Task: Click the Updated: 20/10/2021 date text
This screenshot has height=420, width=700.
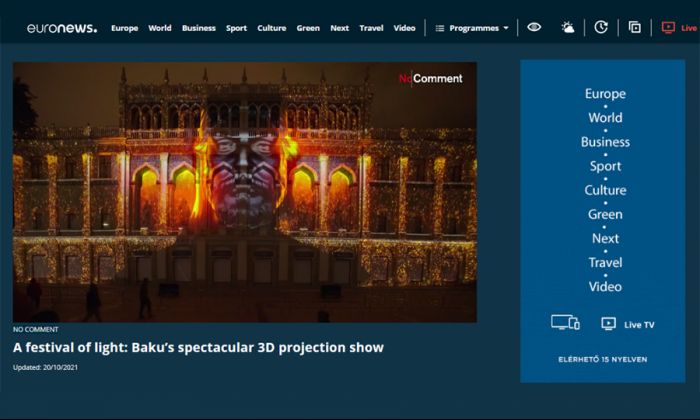Action: click(x=45, y=367)
